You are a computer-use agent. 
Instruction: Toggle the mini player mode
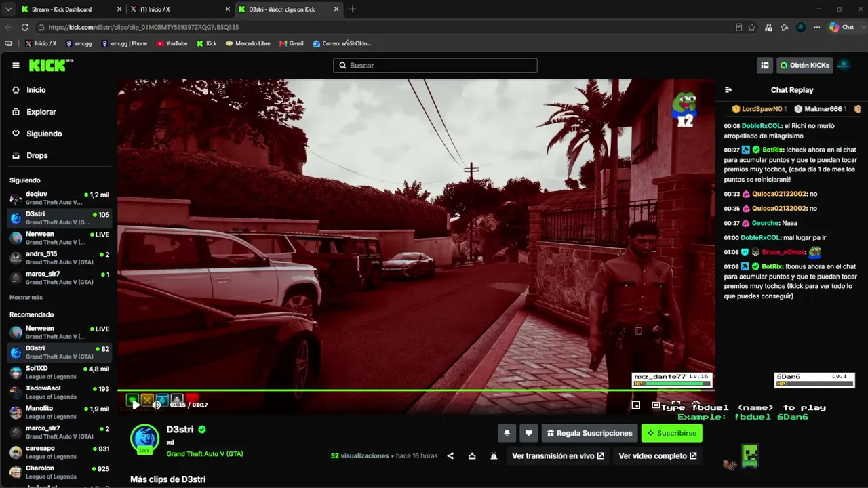[x=635, y=405]
